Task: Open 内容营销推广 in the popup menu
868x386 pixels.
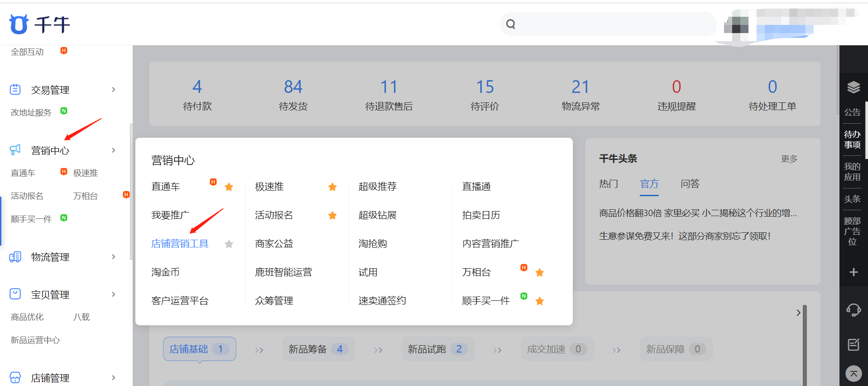Action: click(491, 244)
